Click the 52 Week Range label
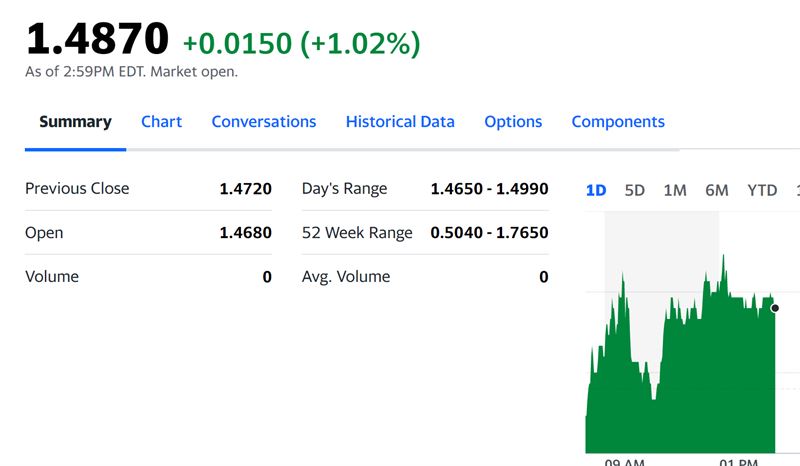The image size is (800, 466). (357, 233)
